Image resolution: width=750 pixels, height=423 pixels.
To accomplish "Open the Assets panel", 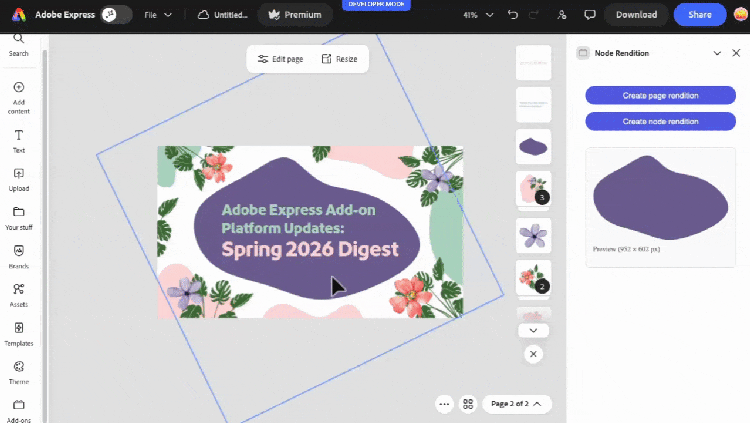I will point(18,294).
